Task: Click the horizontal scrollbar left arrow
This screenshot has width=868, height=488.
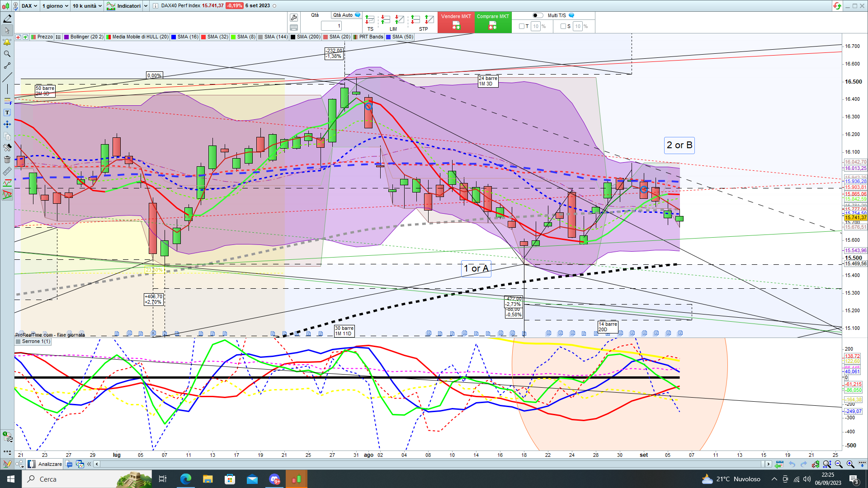Action: coord(97,464)
